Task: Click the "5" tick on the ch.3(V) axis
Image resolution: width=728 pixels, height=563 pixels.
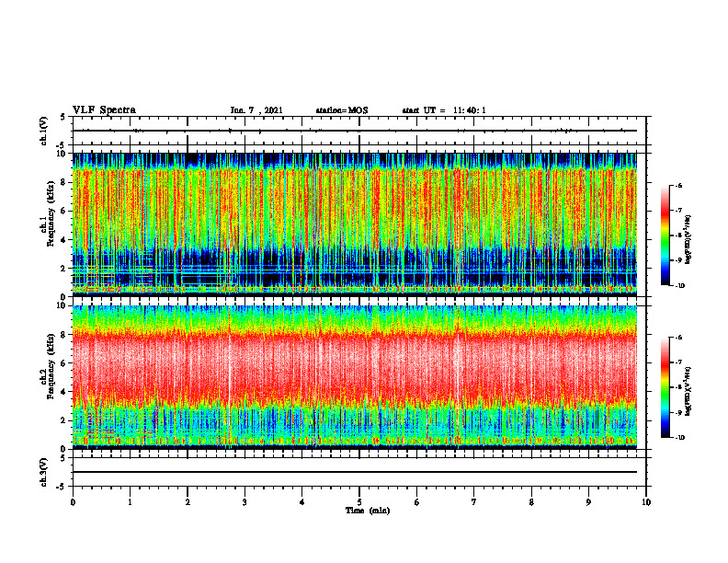Action: coord(63,458)
